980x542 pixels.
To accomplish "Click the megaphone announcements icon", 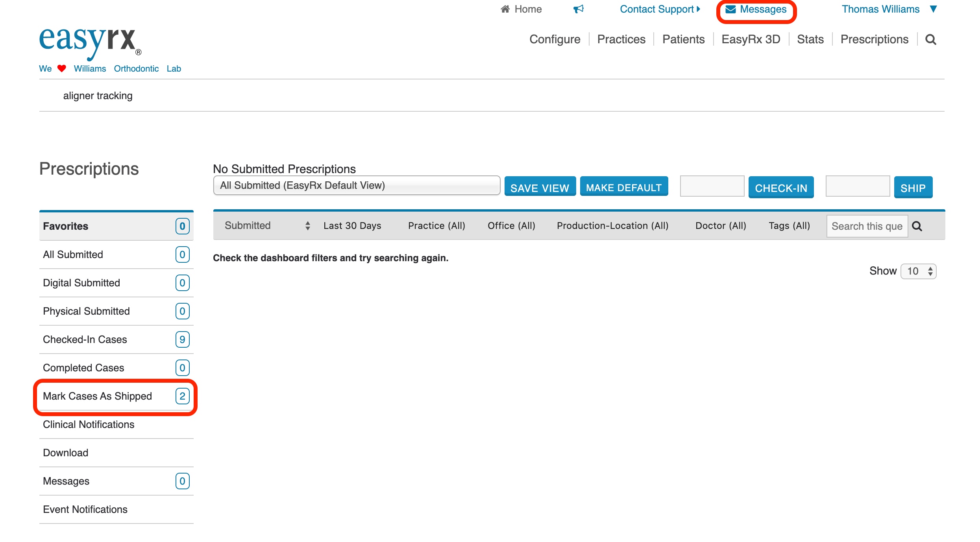I will (578, 9).
